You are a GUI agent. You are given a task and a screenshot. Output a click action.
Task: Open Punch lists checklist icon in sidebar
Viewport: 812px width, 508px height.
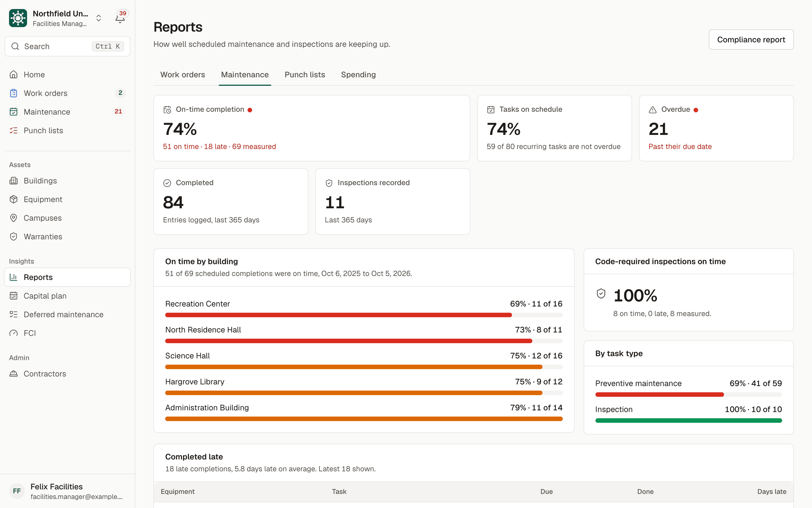click(x=14, y=130)
